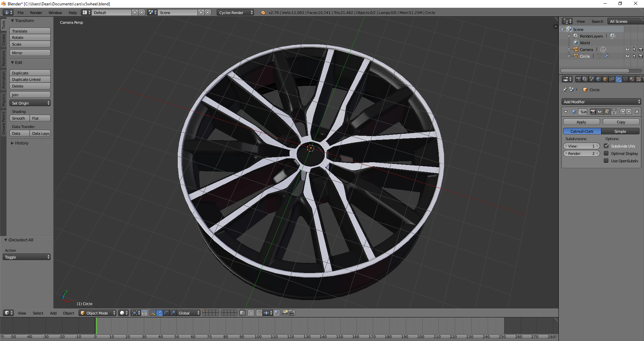Viewport: 644px width, 341px height.
Task: Open the Texture properties tab (checker icon)
Action: pyautogui.click(x=639, y=79)
